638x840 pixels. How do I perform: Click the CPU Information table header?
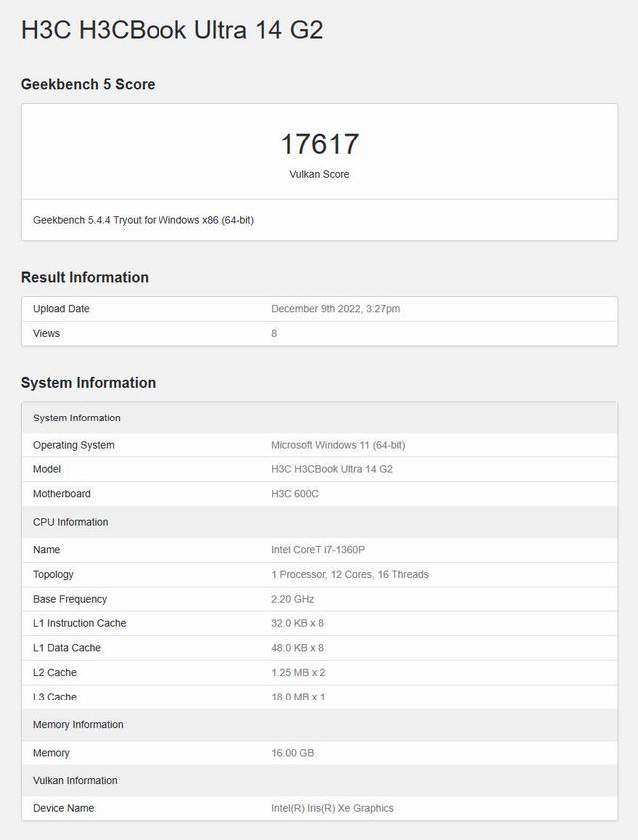pyautogui.click(x=70, y=522)
